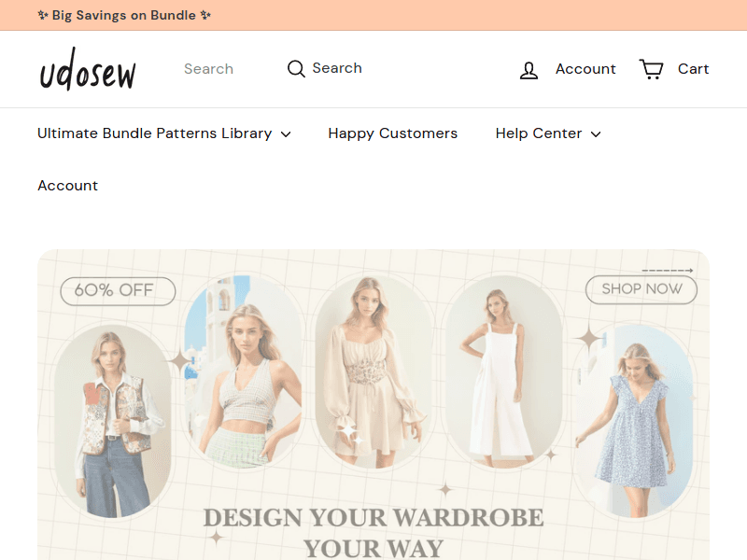This screenshot has width=747, height=560.
Task: Select the beige corset dress image
Action: [x=373, y=373]
